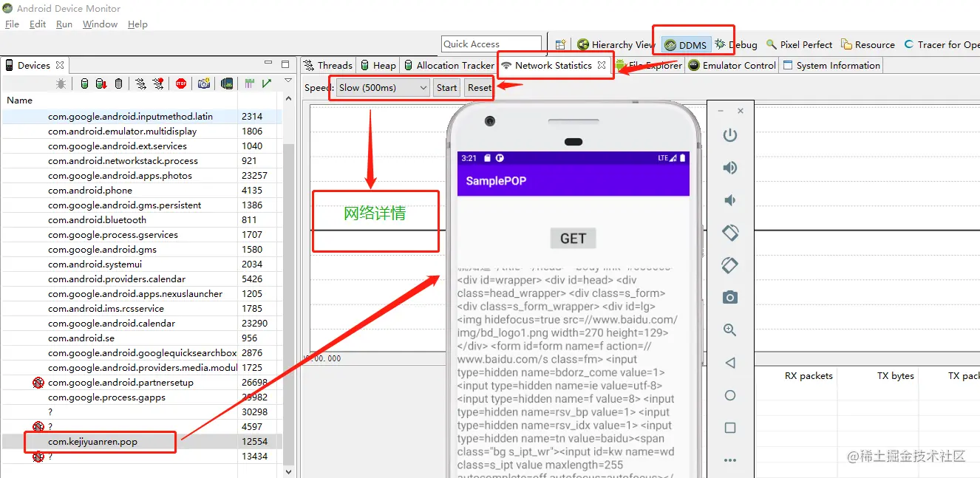Image resolution: width=980 pixels, height=478 pixels.
Task: Switch to the Hierarchy View perspective
Action: coord(616,45)
